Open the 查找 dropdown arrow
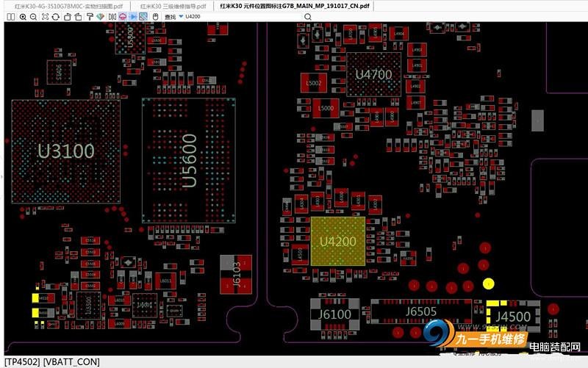This screenshot has width=588, height=368. 181,16
